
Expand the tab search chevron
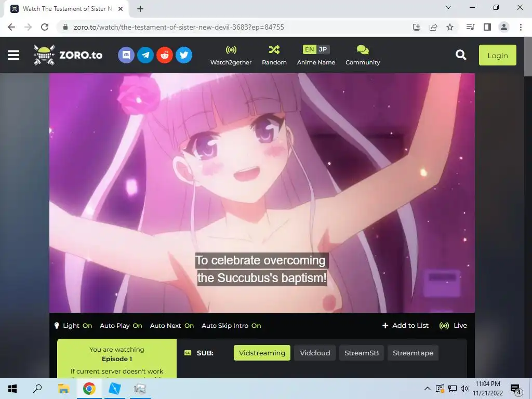(448, 7)
